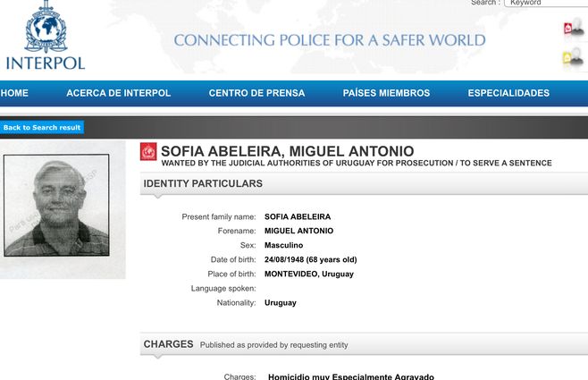The image size is (588, 380).
Task: Select birthplace MONTEVIDEO, Uruguay
Action: (309, 274)
